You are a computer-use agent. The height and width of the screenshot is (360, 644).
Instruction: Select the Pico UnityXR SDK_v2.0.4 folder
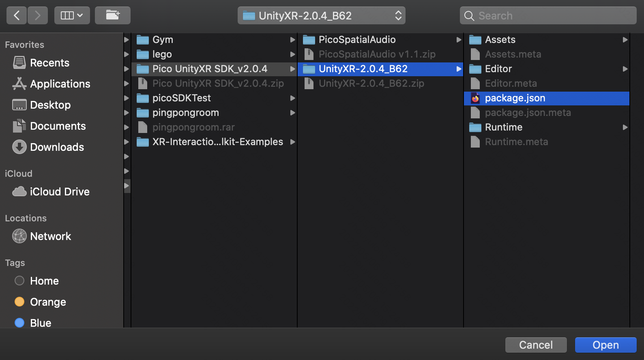click(214, 69)
